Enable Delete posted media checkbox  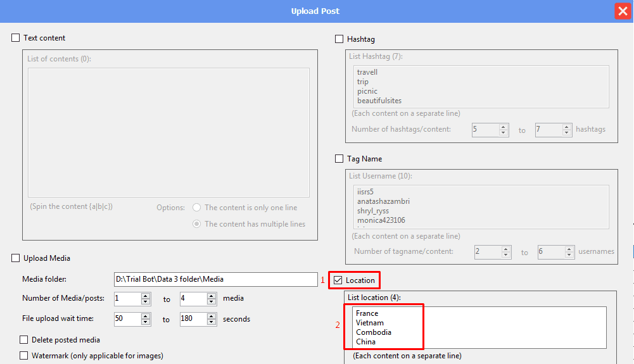pos(24,340)
